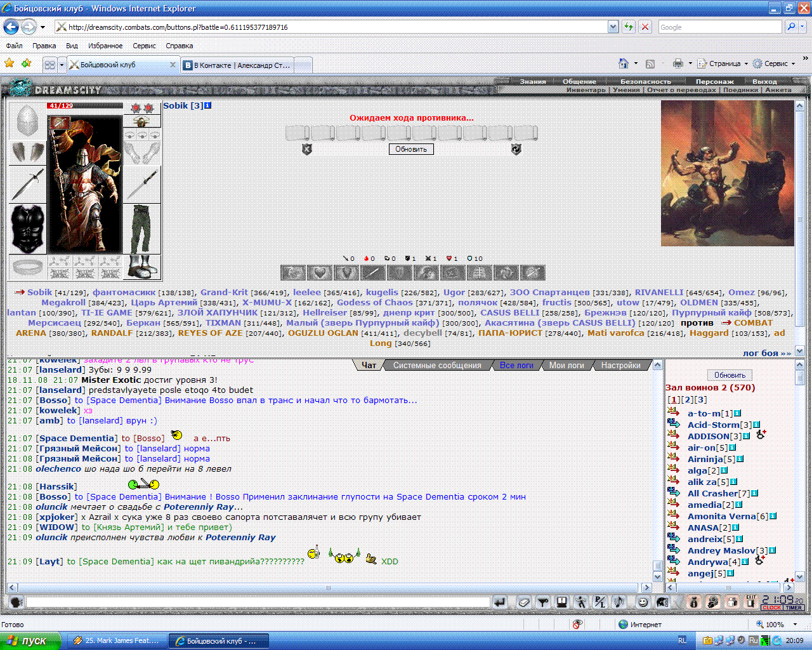
Task: Open page [2] of room user list
Action: pyautogui.click(x=688, y=399)
